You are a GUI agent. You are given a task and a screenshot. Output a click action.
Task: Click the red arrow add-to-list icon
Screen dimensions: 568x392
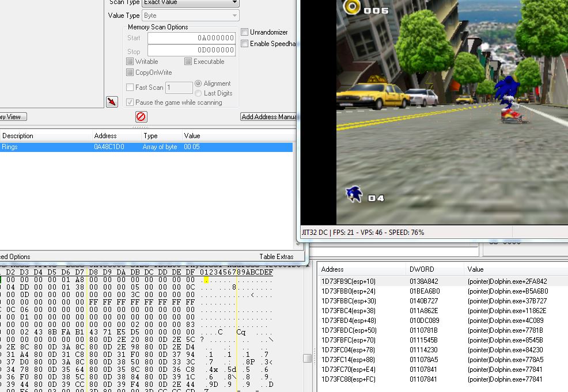112,102
